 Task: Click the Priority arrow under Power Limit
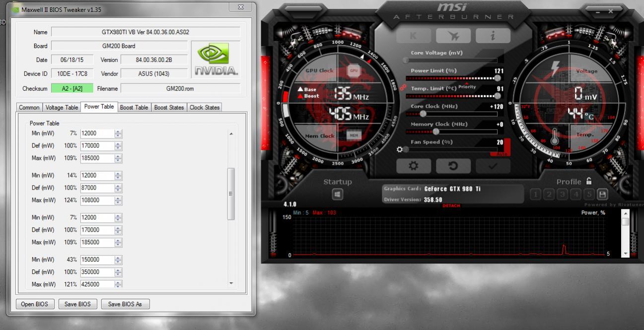pos(466,84)
